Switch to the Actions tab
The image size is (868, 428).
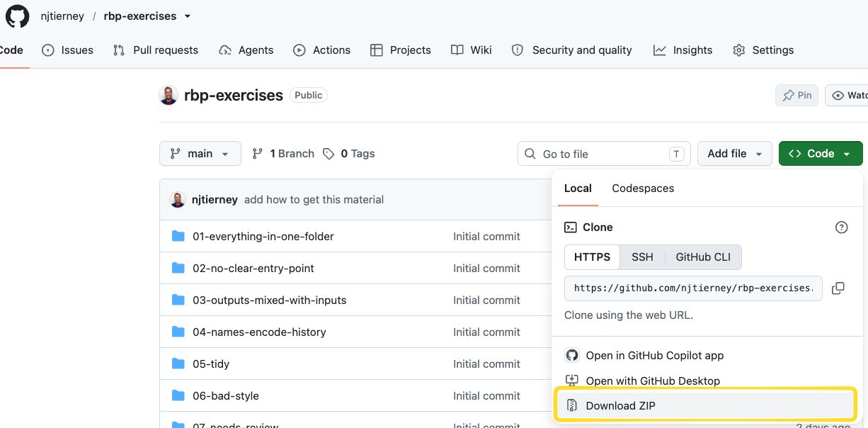point(322,50)
